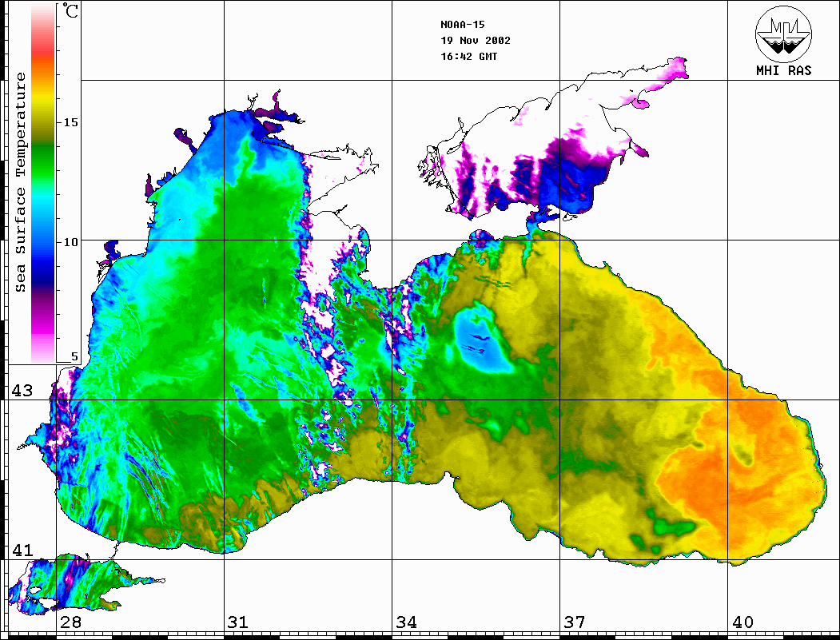The width and height of the screenshot is (840, 640).
Task: Click the date '19 Nov 2002'
Action: 476,41
